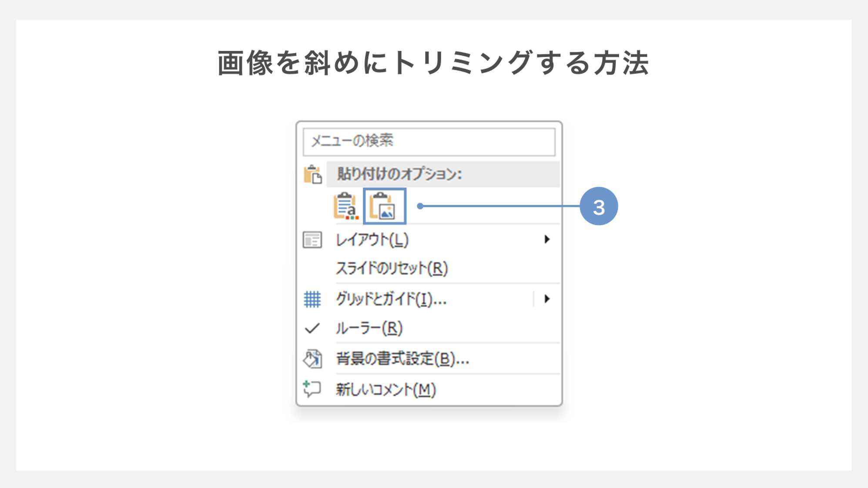Click the menu search field
868x488 pixels.
coord(429,142)
